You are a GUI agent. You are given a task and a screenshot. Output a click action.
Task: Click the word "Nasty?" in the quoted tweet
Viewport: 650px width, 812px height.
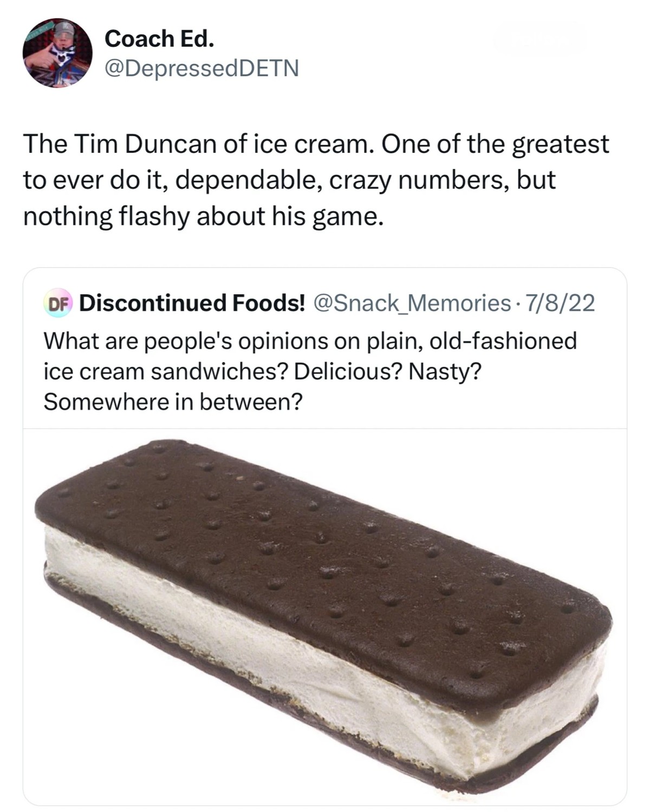[444, 371]
